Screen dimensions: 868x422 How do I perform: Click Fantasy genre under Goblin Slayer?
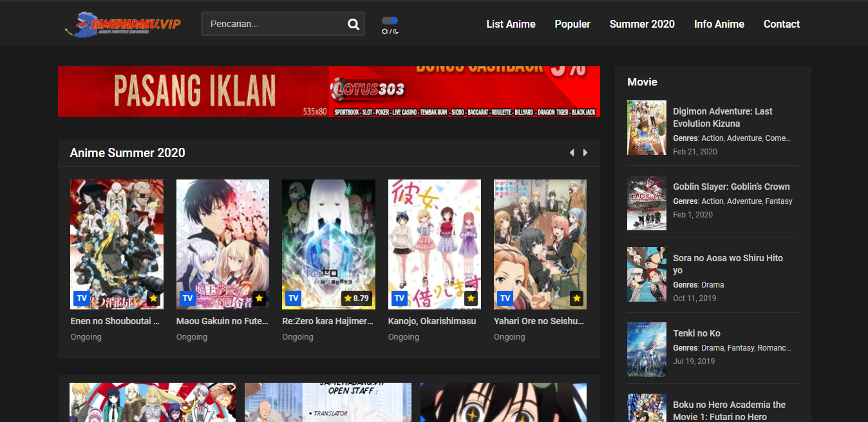click(778, 201)
